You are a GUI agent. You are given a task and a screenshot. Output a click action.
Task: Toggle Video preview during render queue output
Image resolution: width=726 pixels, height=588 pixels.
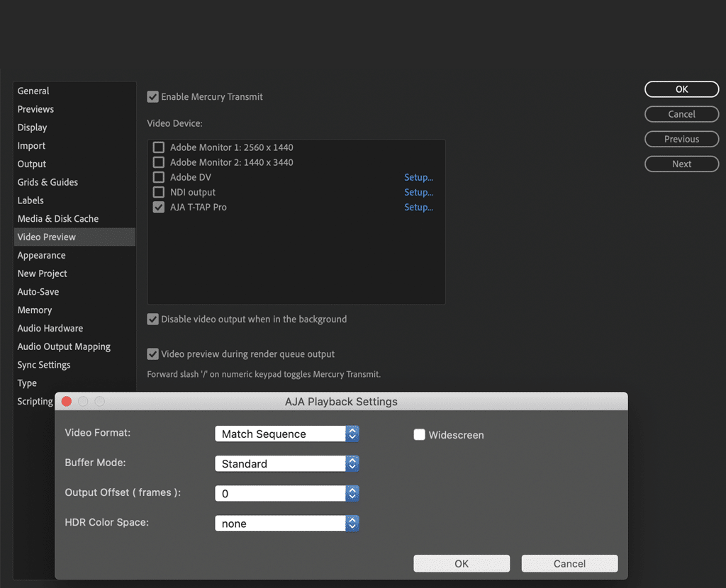(x=152, y=354)
